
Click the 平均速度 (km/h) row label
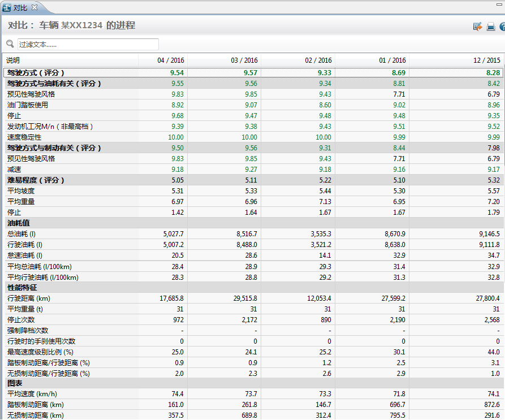(x=32, y=395)
